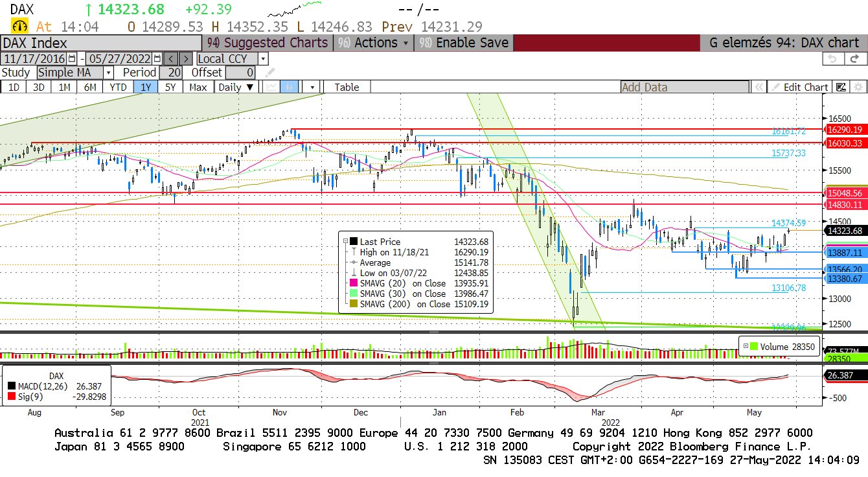The width and height of the screenshot is (868, 477).
Task: Click the 15737.33 level annotation
Action: (788, 153)
